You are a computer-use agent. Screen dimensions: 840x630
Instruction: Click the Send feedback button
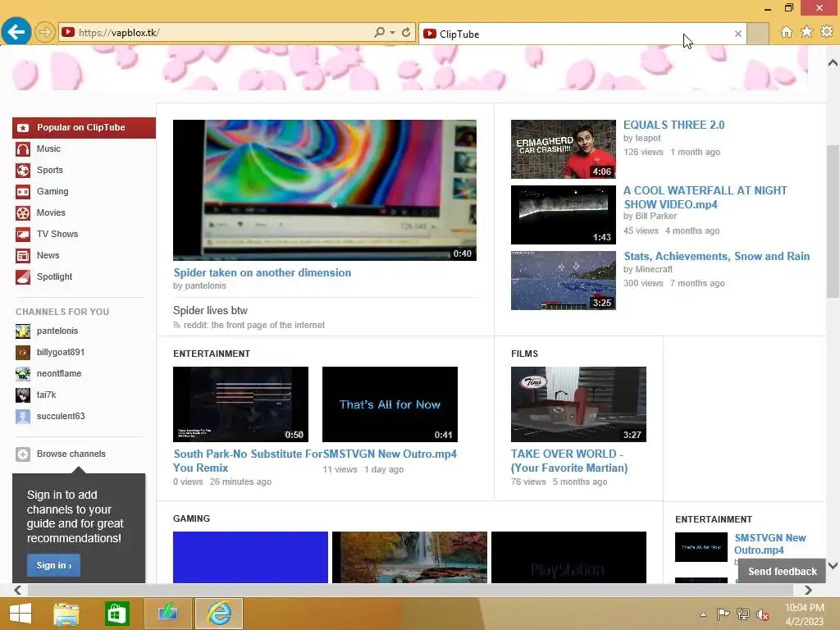point(782,572)
